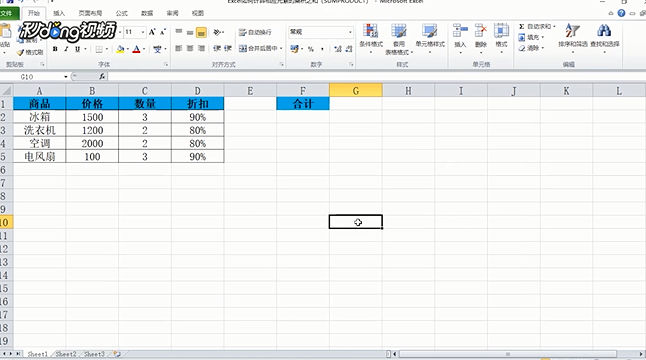Image resolution: width=646 pixels, height=360 pixels.
Task: Click the phonetic guide (文) icon
Action: coord(157,49)
